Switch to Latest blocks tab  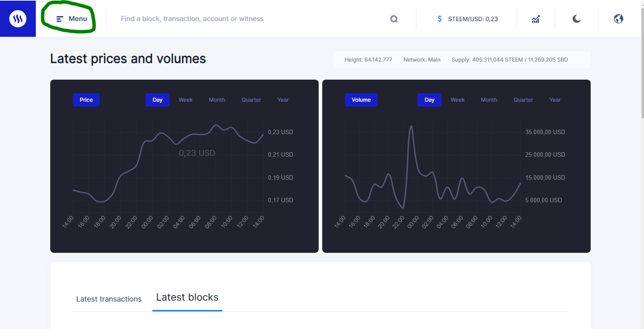coord(187,297)
